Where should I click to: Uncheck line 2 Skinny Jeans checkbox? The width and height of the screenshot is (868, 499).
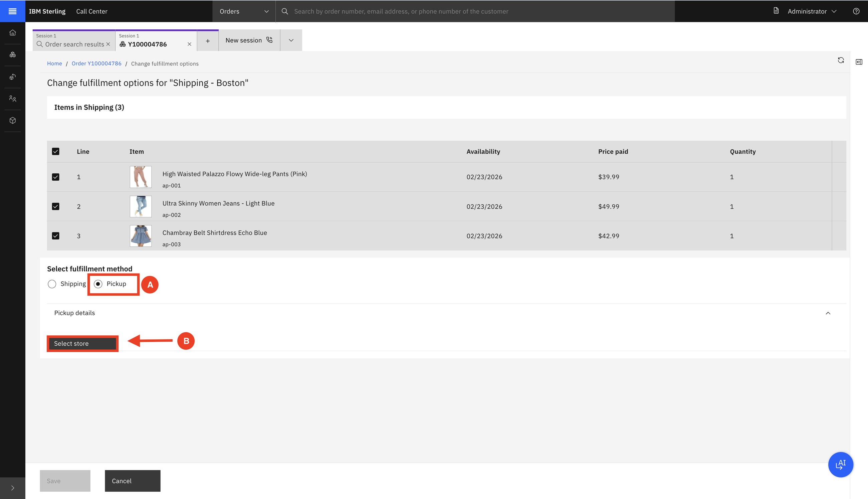pos(55,206)
